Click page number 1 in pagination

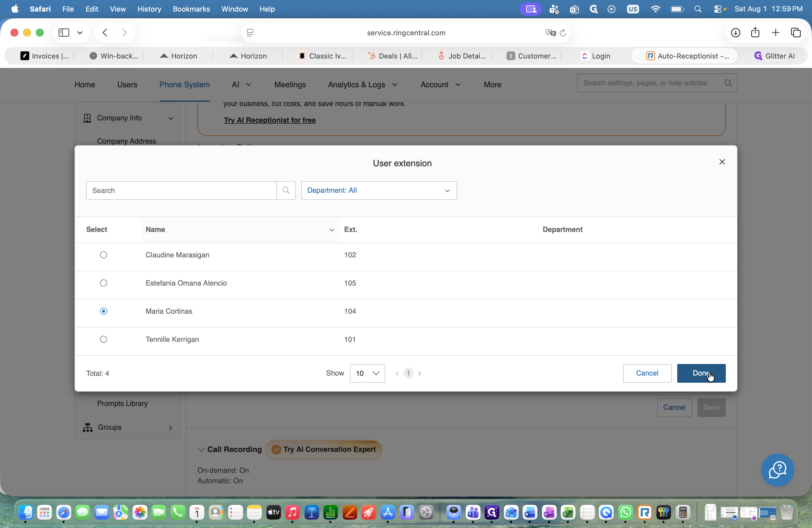(408, 373)
